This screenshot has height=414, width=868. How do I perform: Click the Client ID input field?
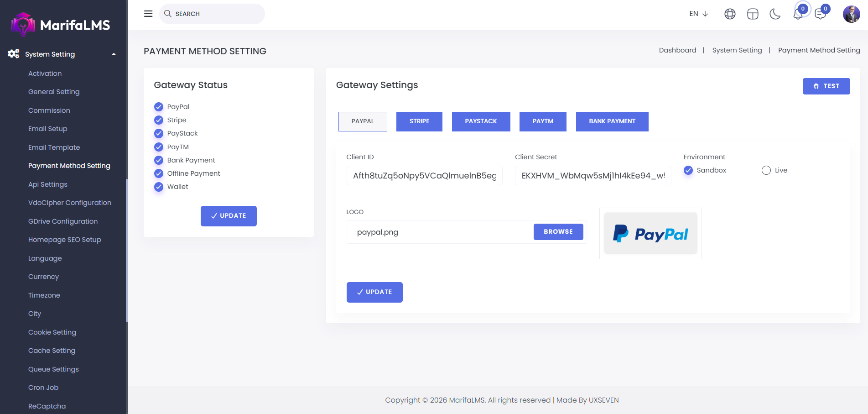click(x=424, y=176)
